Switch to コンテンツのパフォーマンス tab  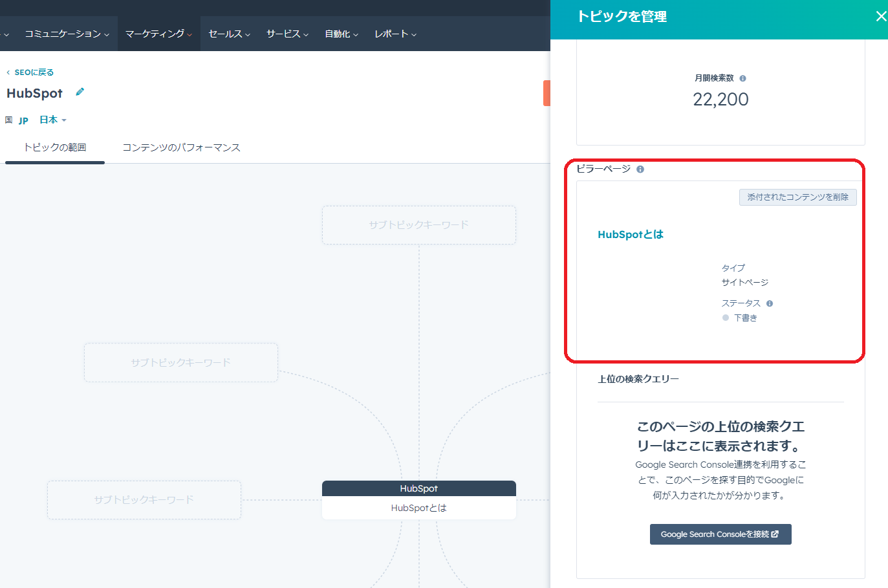181,147
